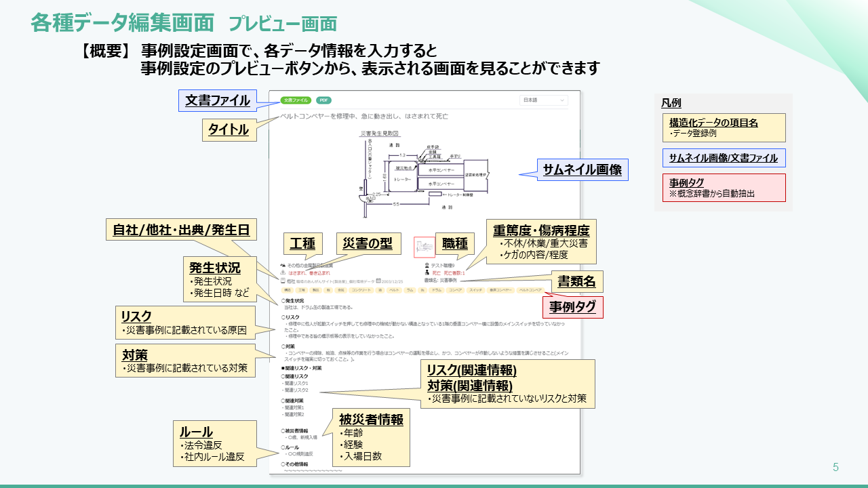Click the green 文書ファイル badge
The image size is (868, 488).
pyautogui.click(x=295, y=100)
